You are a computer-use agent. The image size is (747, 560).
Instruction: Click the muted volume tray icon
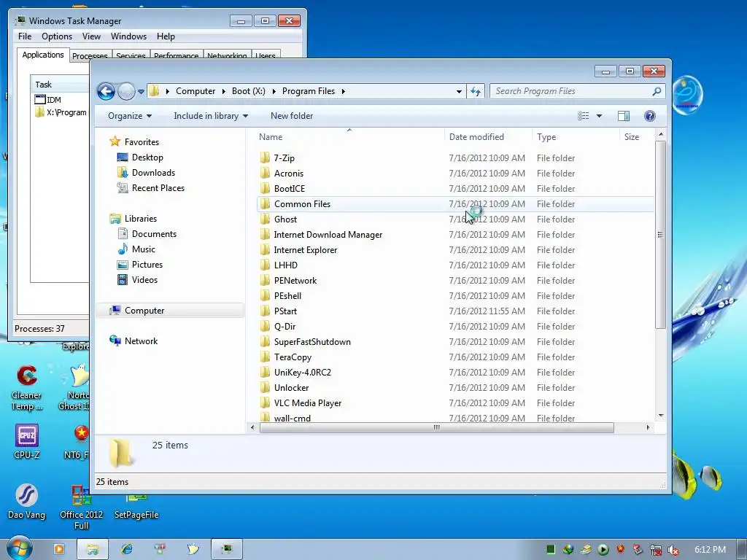click(x=673, y=550)
